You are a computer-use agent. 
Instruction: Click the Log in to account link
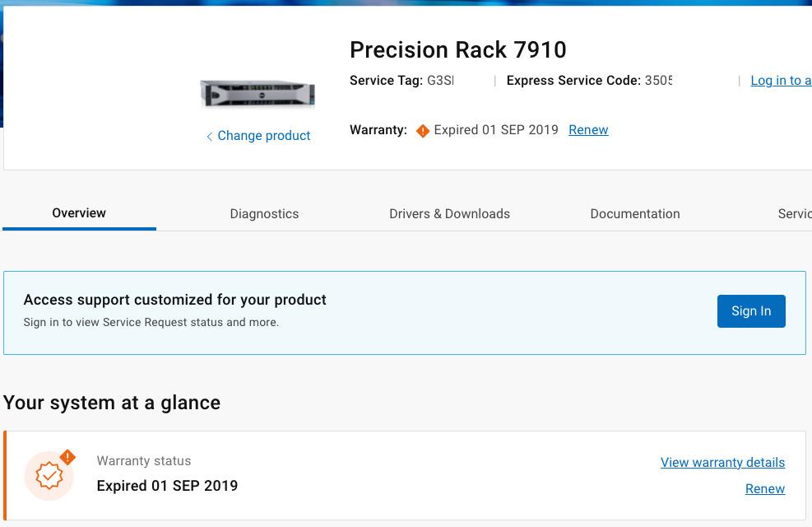pyautogui.click(x=780, y=80)
